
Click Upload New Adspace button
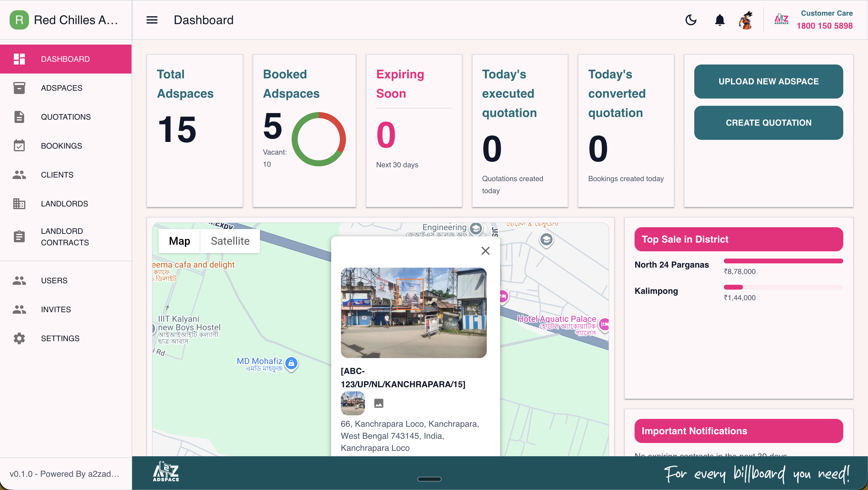coord(768,81)
